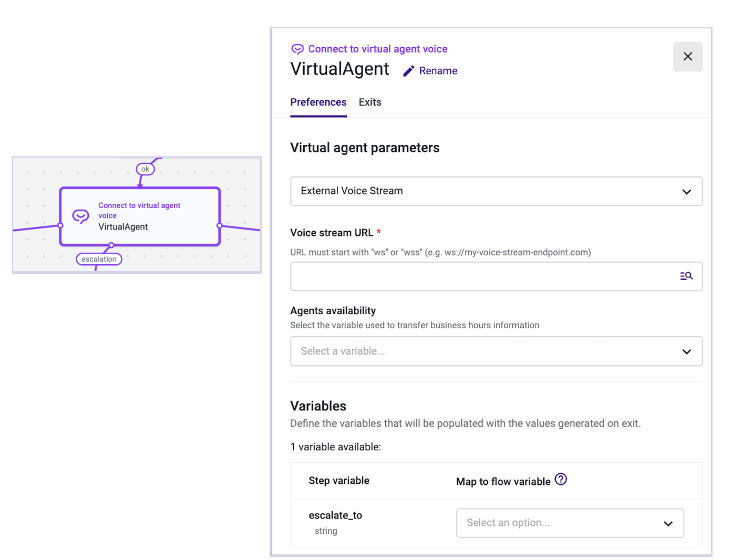
Task: Select the ok connector label on the canvas
Action: point(145,169)
